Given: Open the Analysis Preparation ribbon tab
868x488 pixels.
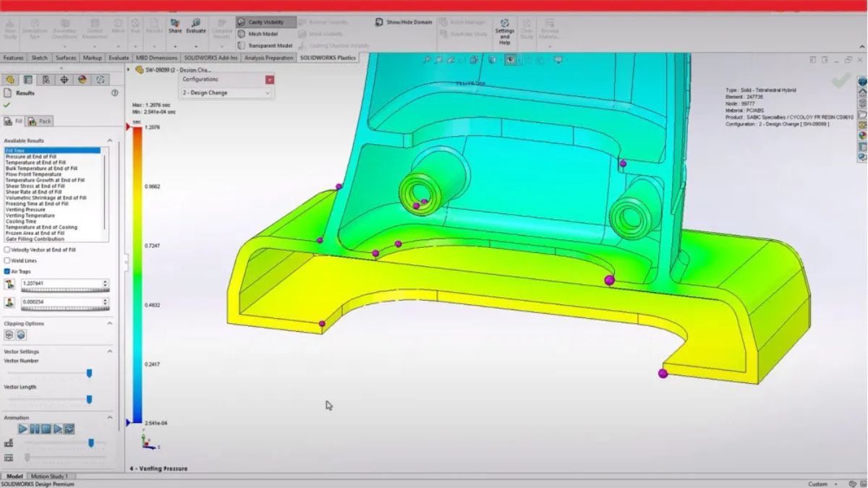Looking at the screenshot, I should click(x=270, y=58).
